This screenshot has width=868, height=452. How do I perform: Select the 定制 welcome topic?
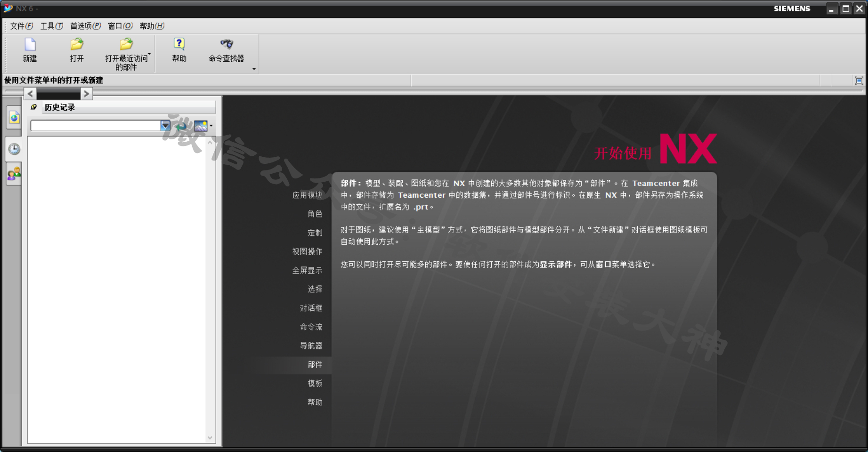pos(315,233)
